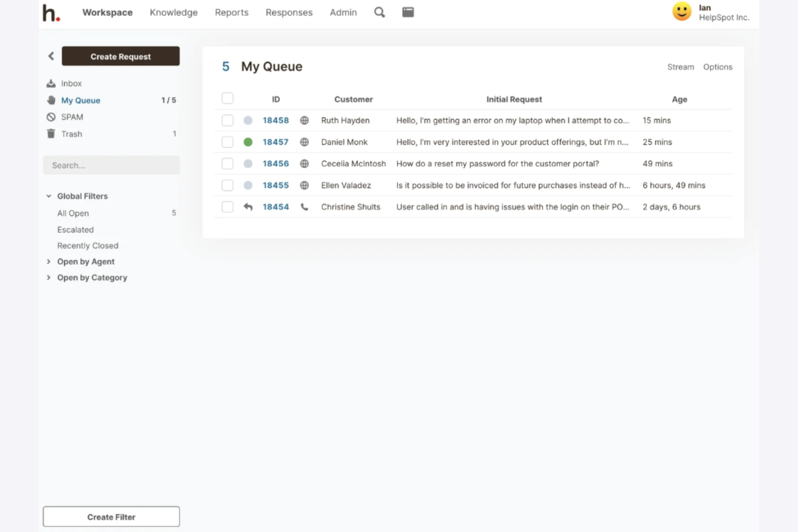This screenshot has height=532, width=798.
Task: Click the reply arrow on ticket 18454
Action: coord(248,206)
